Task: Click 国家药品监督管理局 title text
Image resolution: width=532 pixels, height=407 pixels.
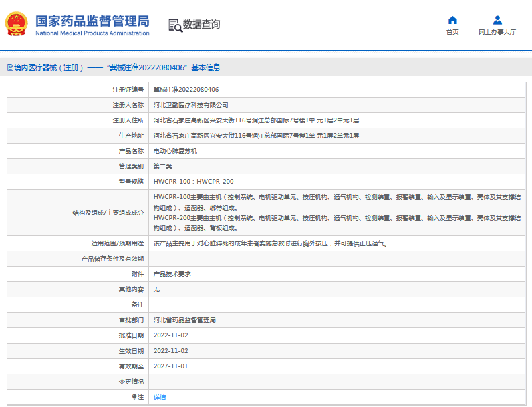Action: coord(92,21)
